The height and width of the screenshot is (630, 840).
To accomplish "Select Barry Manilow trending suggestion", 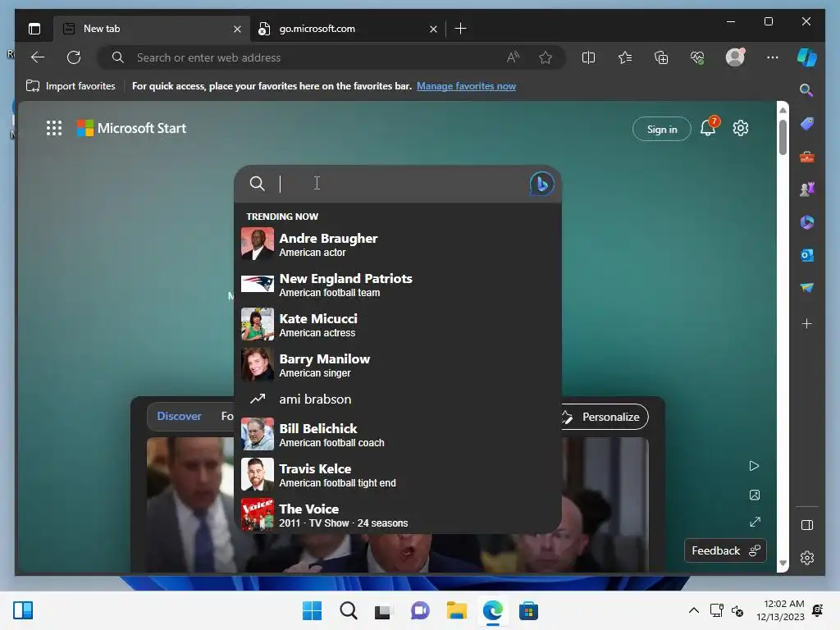I will [x=398, y=365].
